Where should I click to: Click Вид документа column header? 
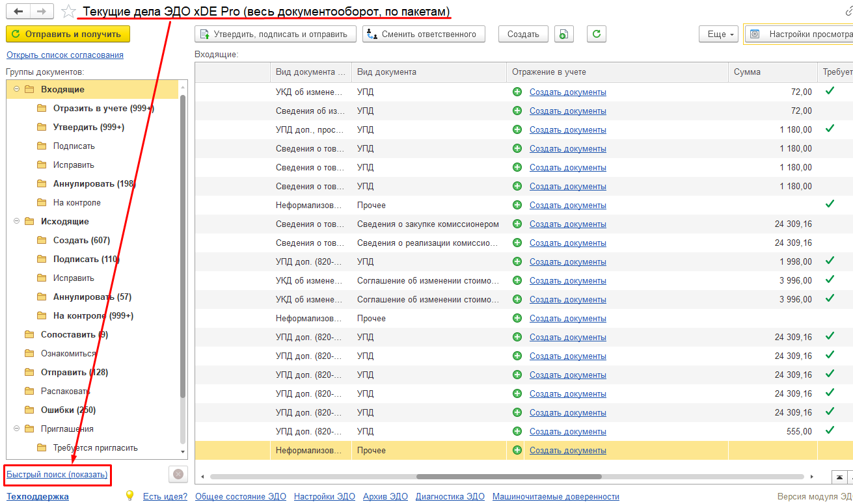click(x=429, y=72)
